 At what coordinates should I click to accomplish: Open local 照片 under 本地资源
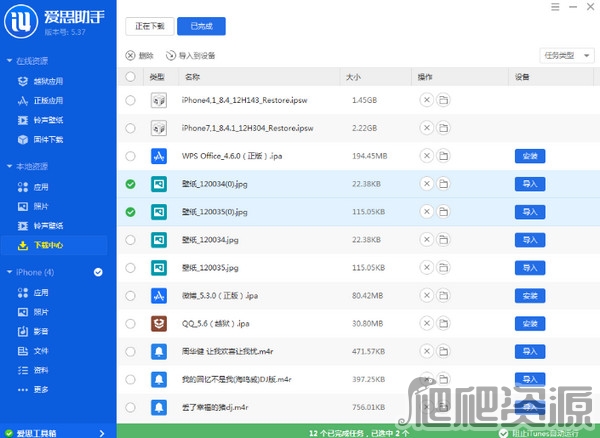click(x=33, y=207)
